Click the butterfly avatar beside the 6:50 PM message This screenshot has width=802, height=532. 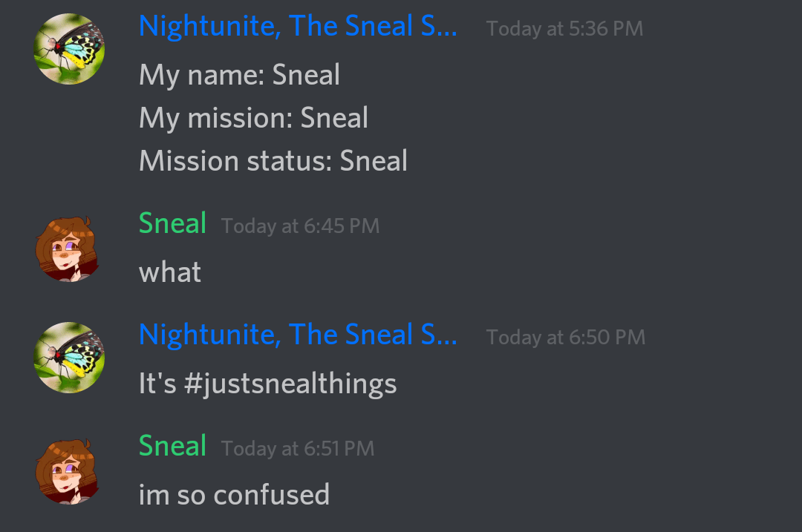(x=69, y=358)
